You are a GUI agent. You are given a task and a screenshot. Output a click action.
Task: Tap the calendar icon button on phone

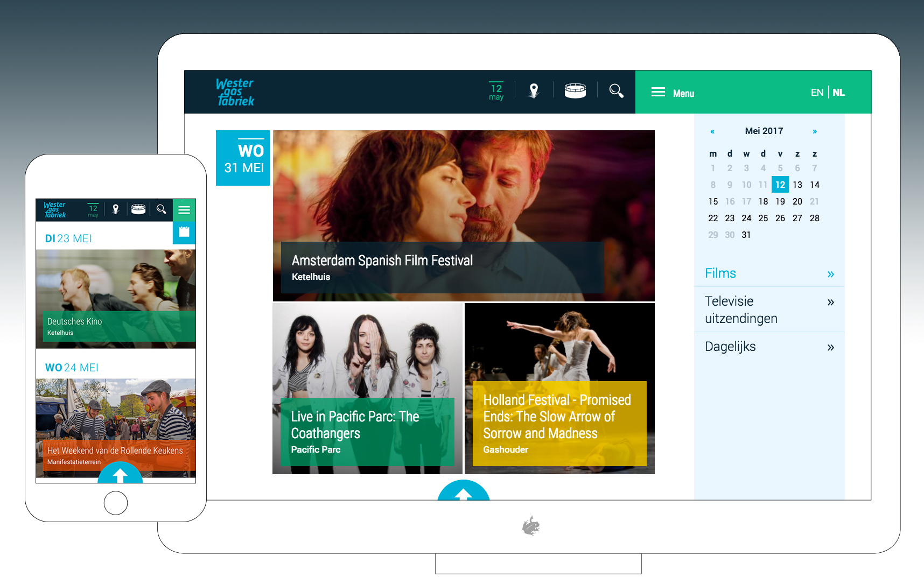(x=184, y=233)
